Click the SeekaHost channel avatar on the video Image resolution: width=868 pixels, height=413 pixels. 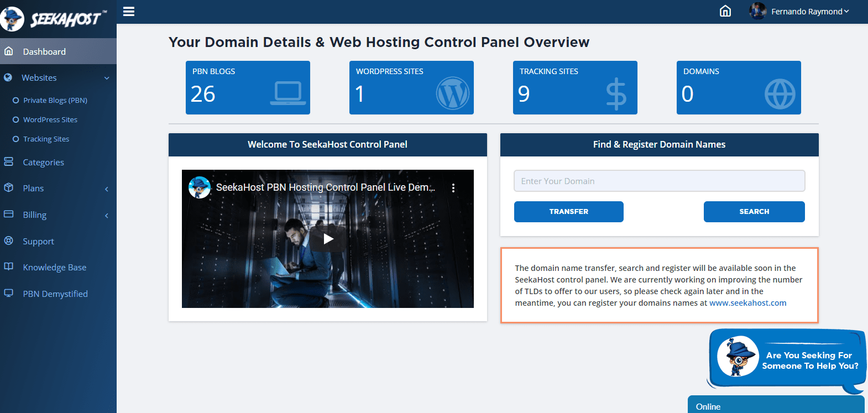[200, 187]
